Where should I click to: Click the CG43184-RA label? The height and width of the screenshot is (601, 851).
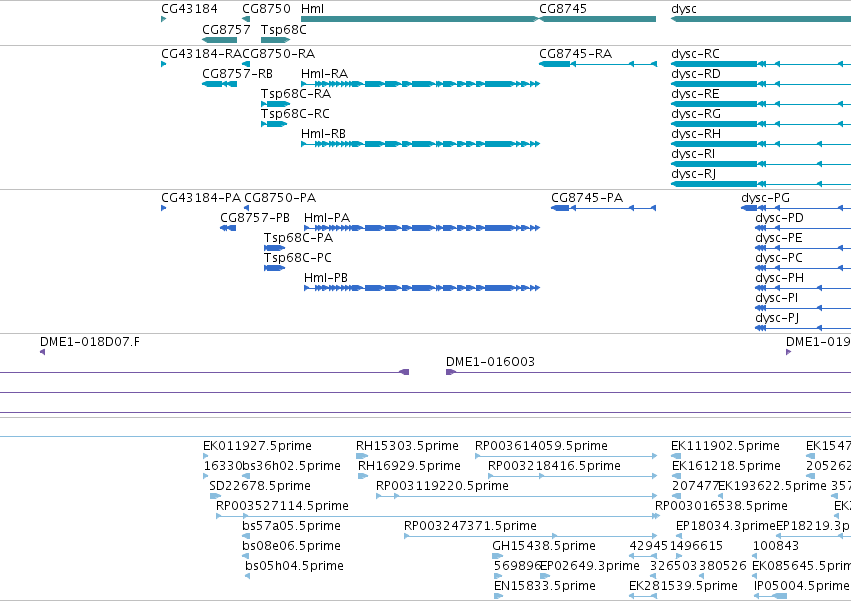tap(201, 54)
